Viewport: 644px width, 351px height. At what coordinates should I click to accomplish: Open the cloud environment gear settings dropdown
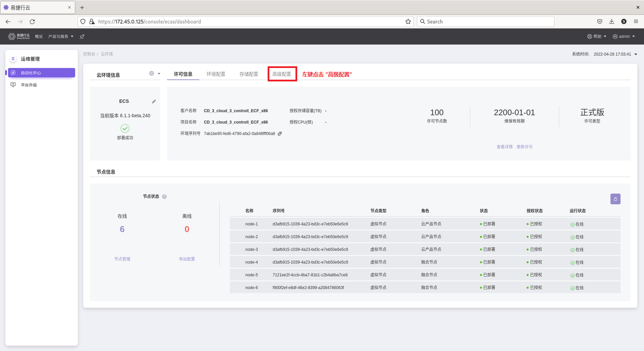[x=154, y=73]
